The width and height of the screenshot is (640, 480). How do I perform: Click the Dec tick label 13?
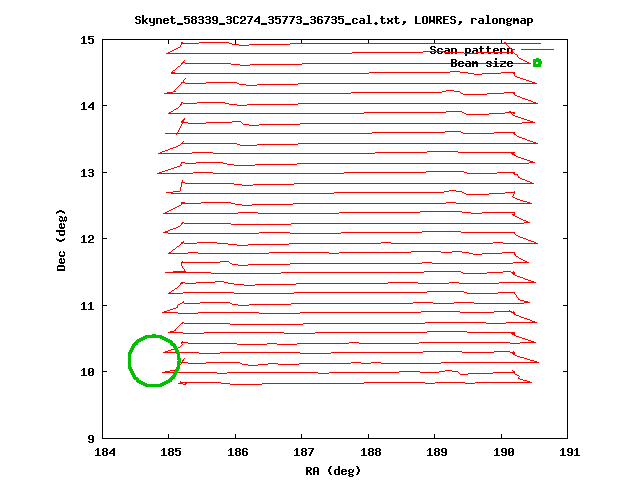pyautogui.click(x=87, y=173)
